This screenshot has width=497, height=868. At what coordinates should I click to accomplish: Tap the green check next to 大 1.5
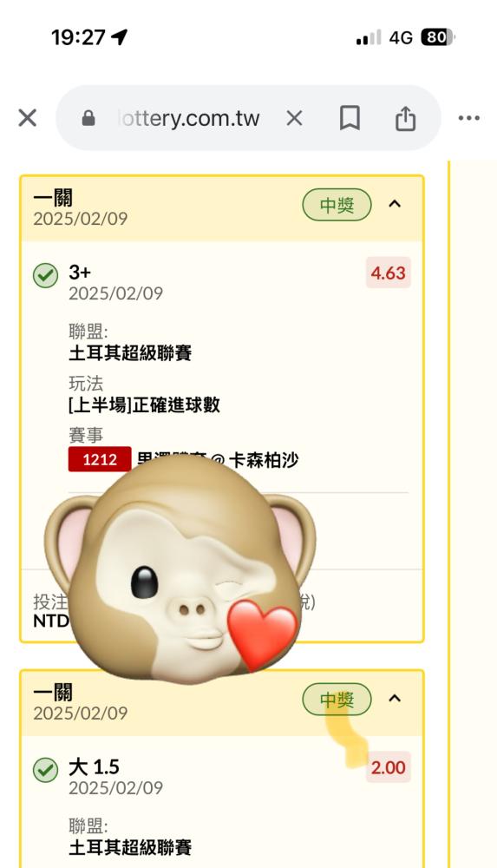[45, 769]
